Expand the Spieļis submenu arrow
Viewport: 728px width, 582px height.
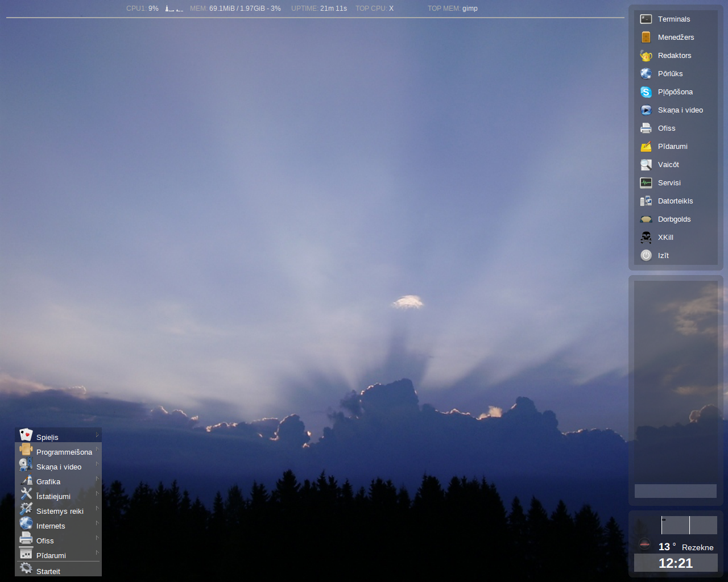click(97, 435)
